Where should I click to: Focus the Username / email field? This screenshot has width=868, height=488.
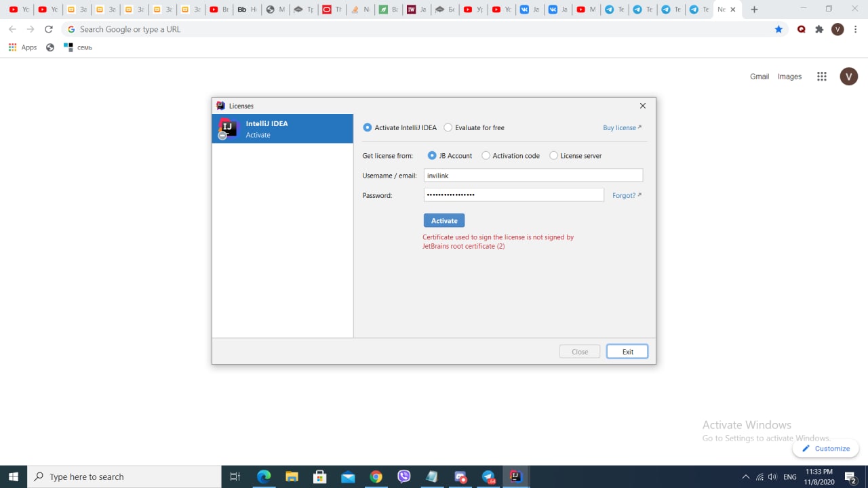(533, 176)
